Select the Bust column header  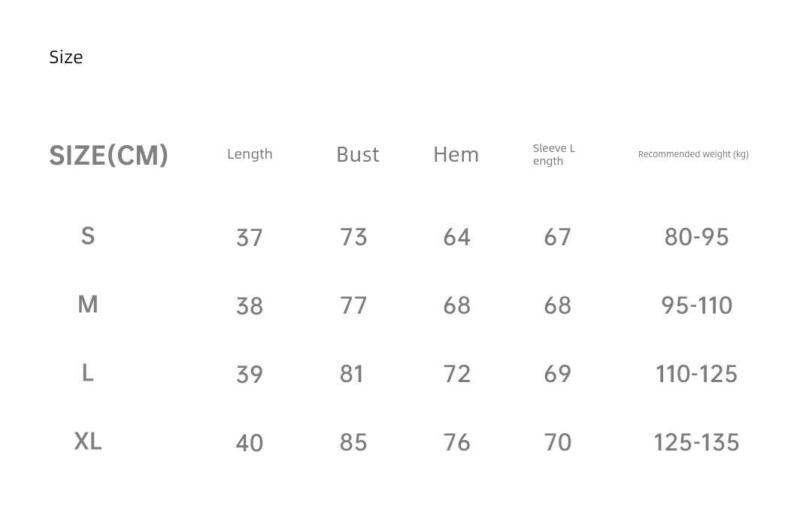(x=358, y=154)
